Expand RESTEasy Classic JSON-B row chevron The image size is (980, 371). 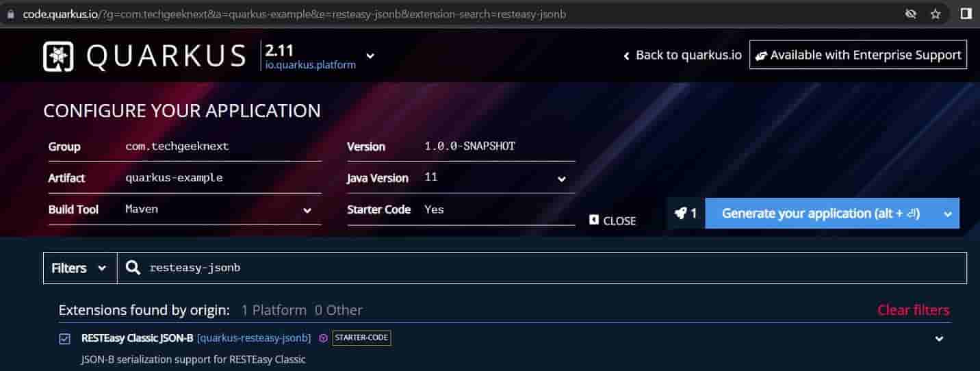click(x=940, y=339)
